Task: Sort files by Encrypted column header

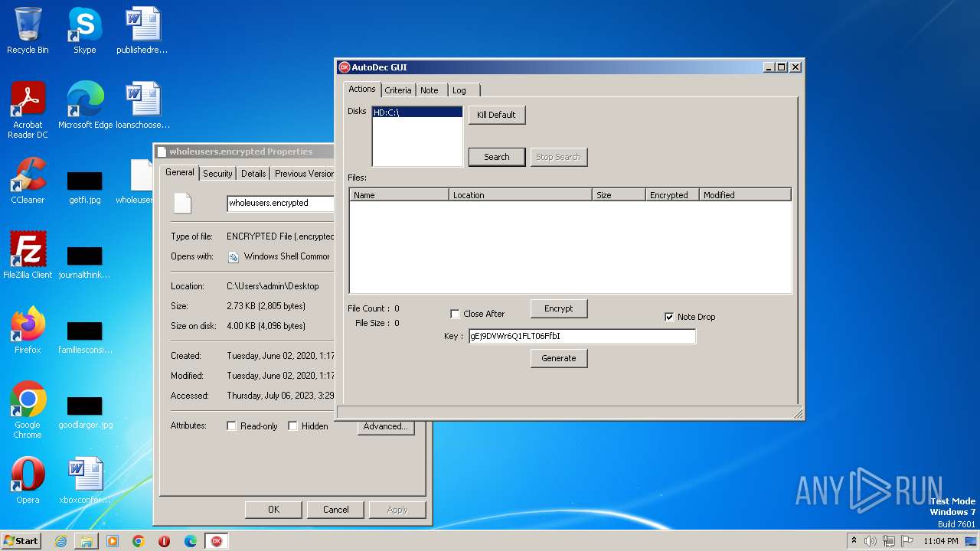Action: 672,195
